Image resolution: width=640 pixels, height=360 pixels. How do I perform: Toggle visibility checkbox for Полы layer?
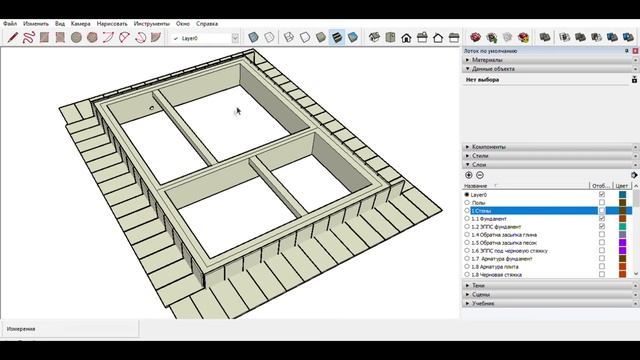[x=602, y=202]
